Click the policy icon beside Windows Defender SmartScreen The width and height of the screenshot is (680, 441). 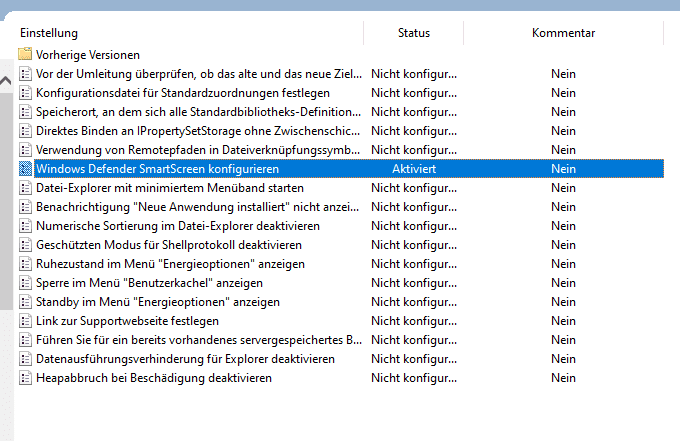pos(26,169)
